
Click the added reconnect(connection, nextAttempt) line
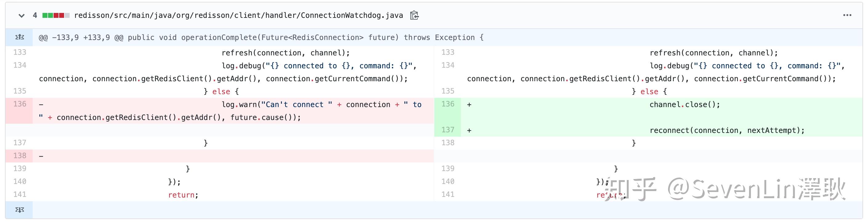tap(727, 131)
